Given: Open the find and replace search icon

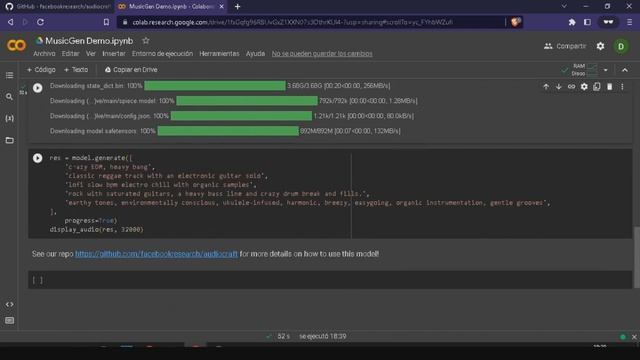Looking at the screenshot, I should [9, 97].
